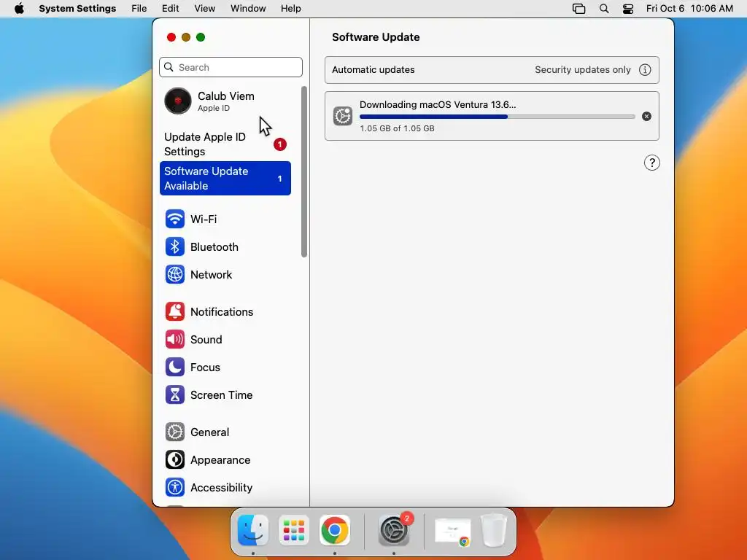Open Control Center in the menu bar
This screenshot has width=747, height=560.
coord(628,9)
